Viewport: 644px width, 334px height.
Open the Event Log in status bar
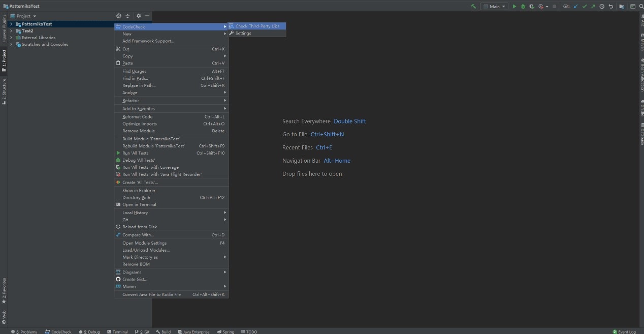[624, 332]
